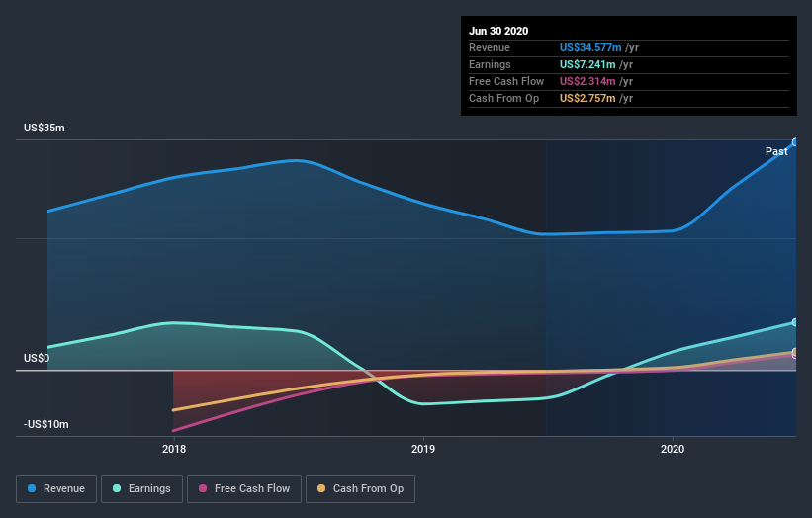Toggle the Earnings legend series
812x518 pixels.
point(141,489)
